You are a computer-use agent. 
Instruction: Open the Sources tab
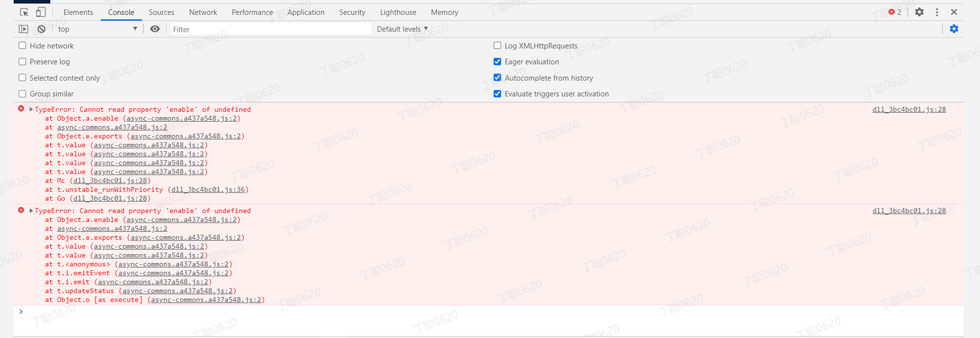coord(162,12)
